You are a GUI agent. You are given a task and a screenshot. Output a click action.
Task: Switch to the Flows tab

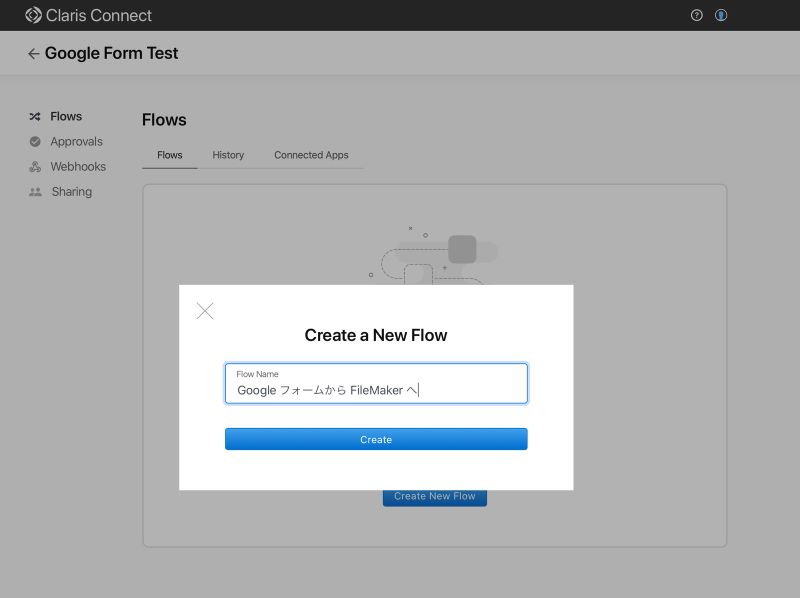[x=170, y=155]
